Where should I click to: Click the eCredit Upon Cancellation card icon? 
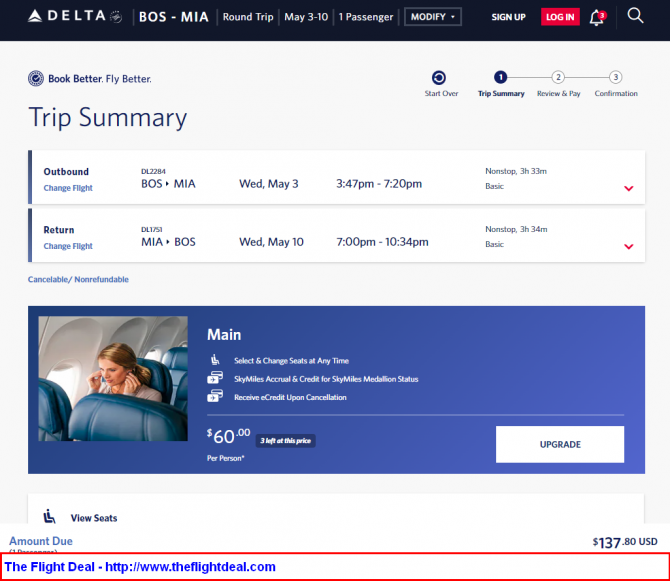pos(215,396)
